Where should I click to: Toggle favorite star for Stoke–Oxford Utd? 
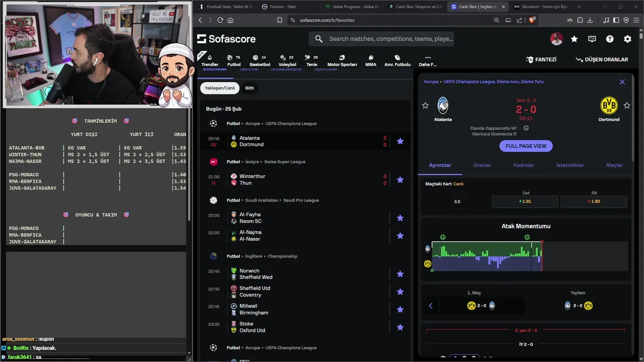400,327
